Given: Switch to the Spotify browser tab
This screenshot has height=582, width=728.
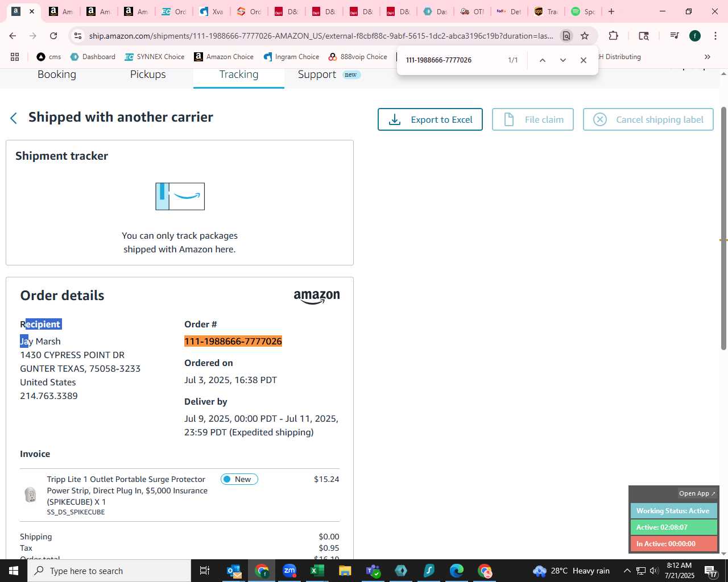Looking at the screenshot, I should click(x=583, y=11).
